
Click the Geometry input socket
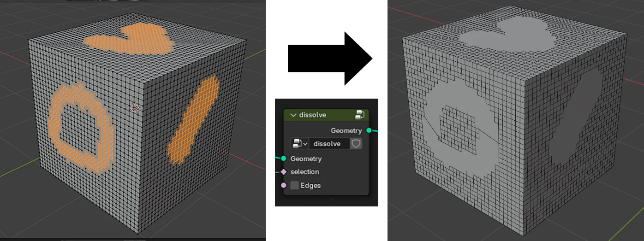point(283,159)
